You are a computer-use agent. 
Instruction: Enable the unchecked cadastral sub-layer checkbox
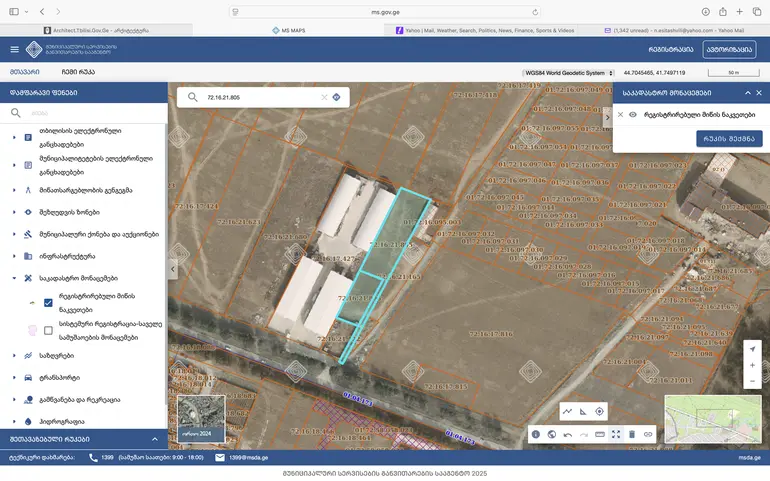pos(48,330)
